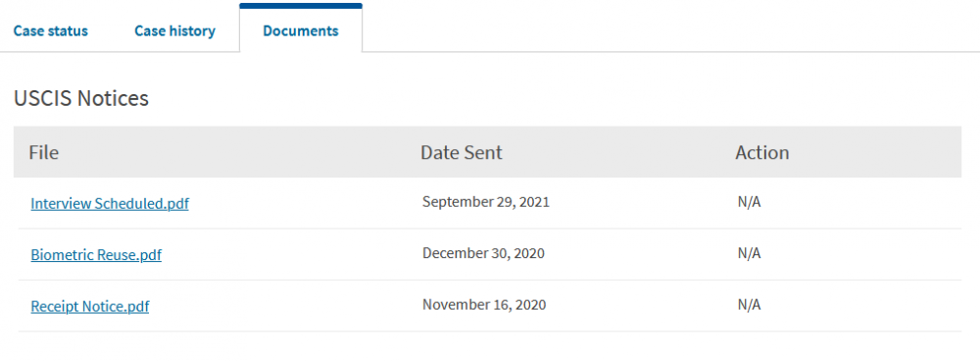This screenshot has height=361, width=980.
Task: Select the December 30, 2020 date cell
Action: [483, 253]
